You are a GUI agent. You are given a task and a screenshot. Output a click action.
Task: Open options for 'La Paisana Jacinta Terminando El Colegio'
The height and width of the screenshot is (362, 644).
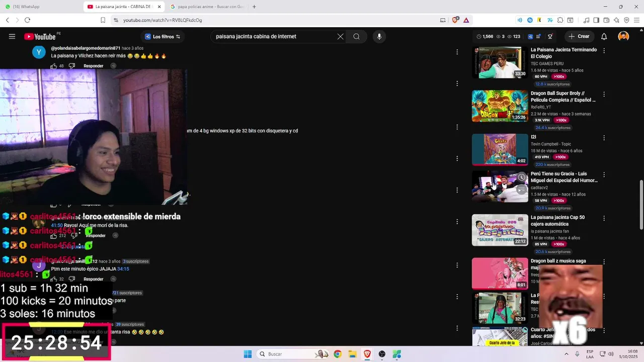tap(604, 51)
